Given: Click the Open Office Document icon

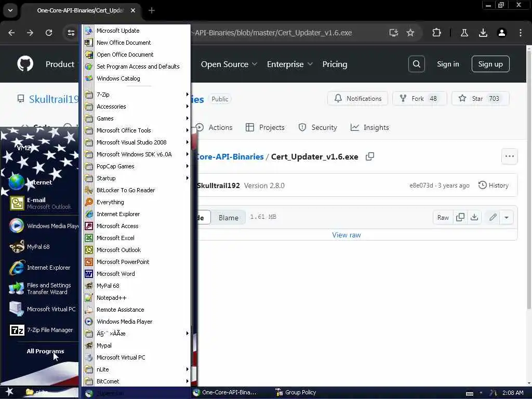Looking at the screenshot, I should 89,55.
